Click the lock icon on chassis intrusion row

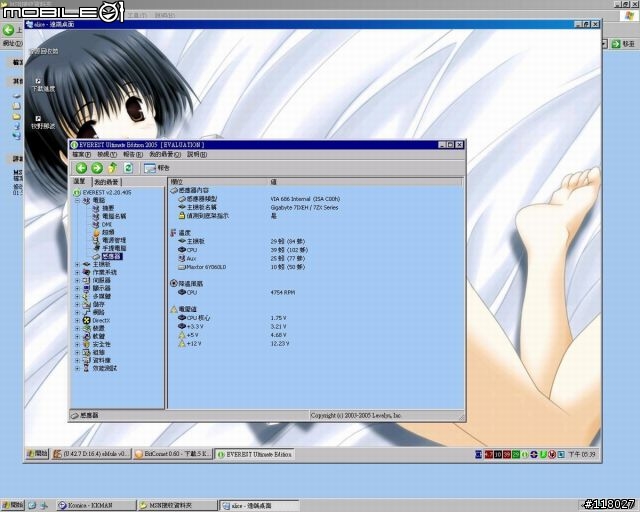click(x=182, y=216)
